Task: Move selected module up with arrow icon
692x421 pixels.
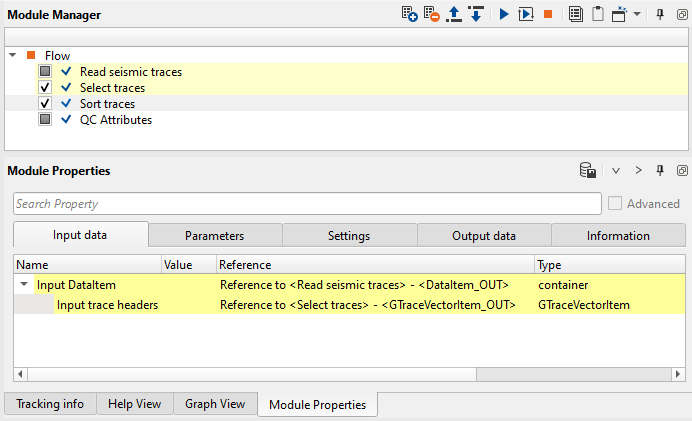Action: click(454, 15)
